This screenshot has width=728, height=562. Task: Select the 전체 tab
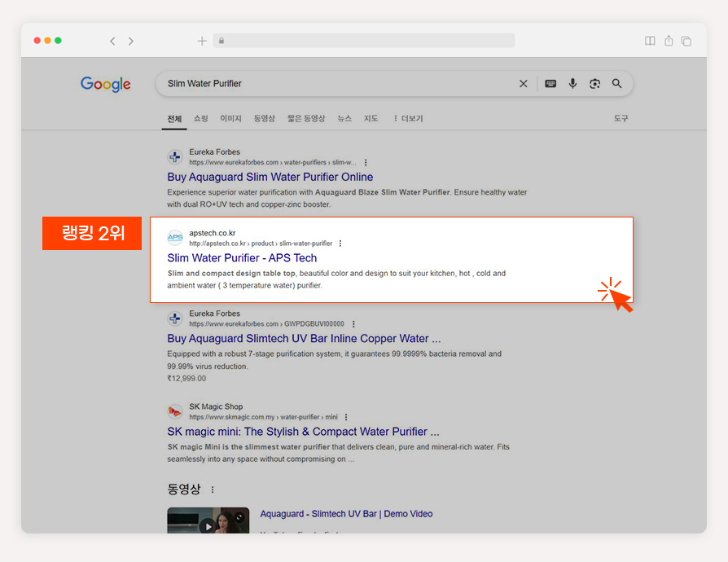click(174, 119)
